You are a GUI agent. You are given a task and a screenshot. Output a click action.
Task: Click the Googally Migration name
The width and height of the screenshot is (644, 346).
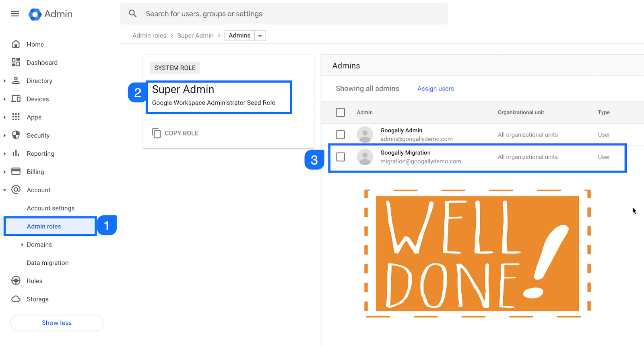(405, 152)
